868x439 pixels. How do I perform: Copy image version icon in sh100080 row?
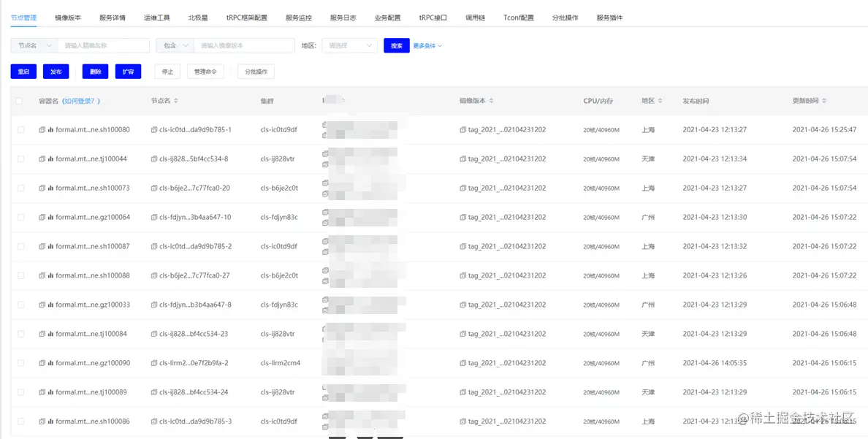[462, 129]
